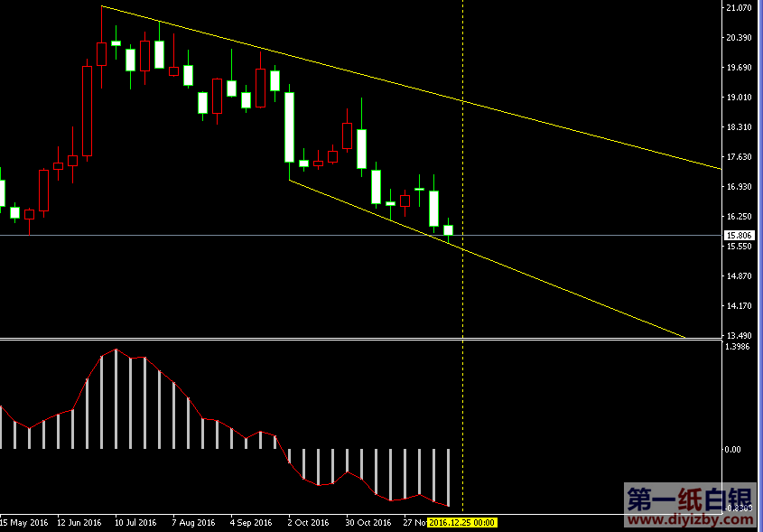Click the tallest histogram bar in the indicator
Image resolution: width=763 pixels, height=532 pixels.
click(116, 399)
